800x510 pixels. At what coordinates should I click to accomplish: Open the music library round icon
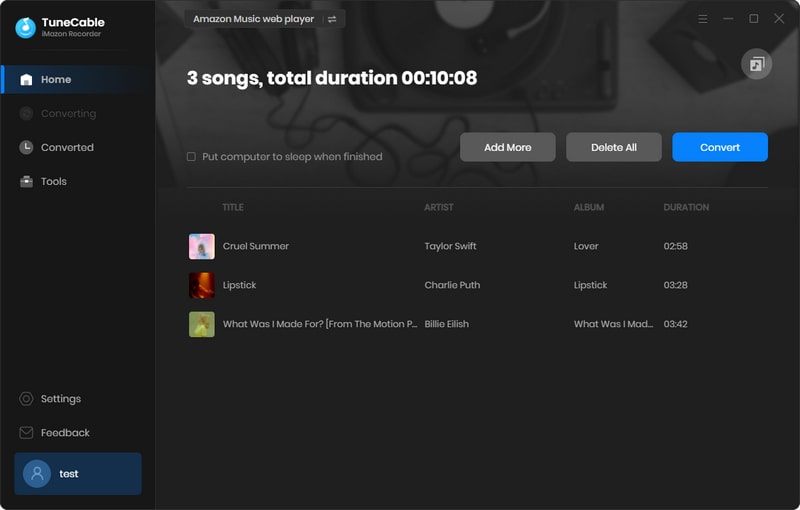tap(756, 64)
